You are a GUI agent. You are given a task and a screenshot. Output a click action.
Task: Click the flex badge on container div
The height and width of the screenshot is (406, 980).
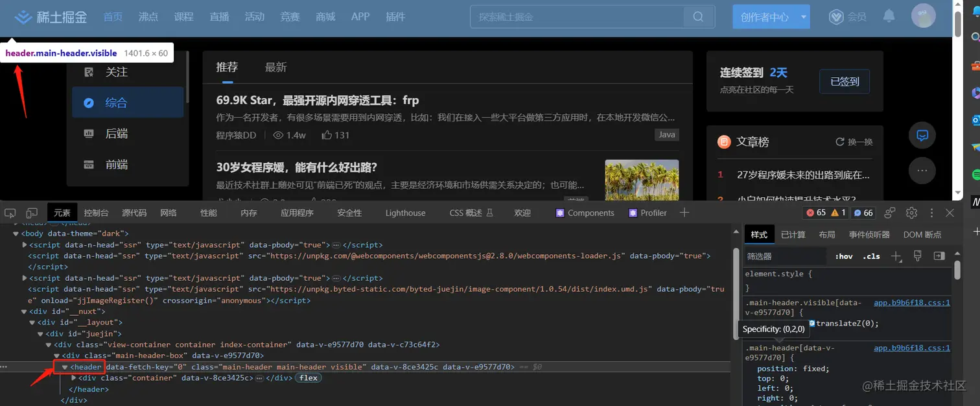coord(309,377)
